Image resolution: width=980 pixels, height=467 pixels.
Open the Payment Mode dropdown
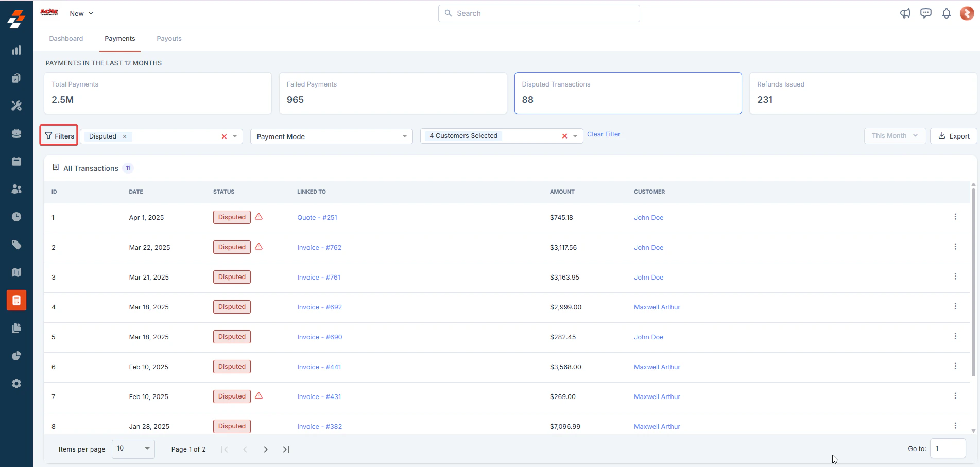[x=332, y=136]
